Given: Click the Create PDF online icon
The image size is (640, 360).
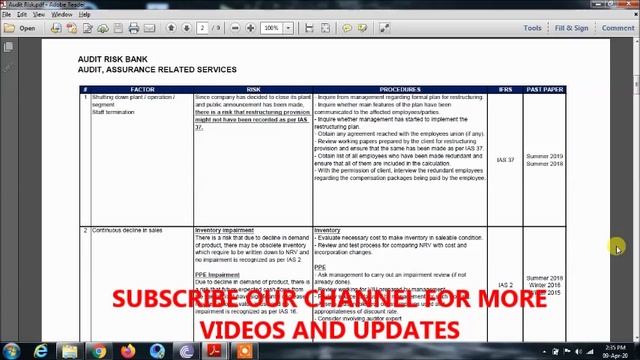Looking at the screenshot, I should pyautogui.click(x=71, y=28).
